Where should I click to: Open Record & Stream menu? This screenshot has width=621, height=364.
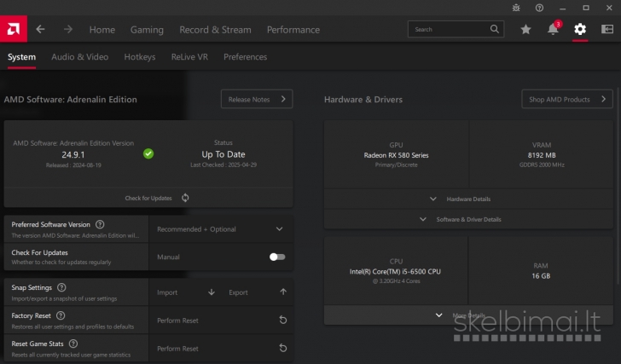[x=215, y=30]
